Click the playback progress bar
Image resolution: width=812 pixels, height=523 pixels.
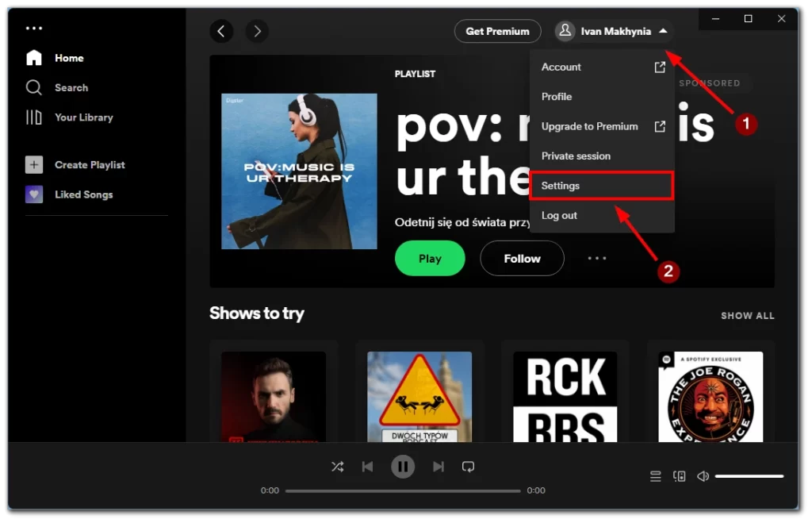click(403, 491)
